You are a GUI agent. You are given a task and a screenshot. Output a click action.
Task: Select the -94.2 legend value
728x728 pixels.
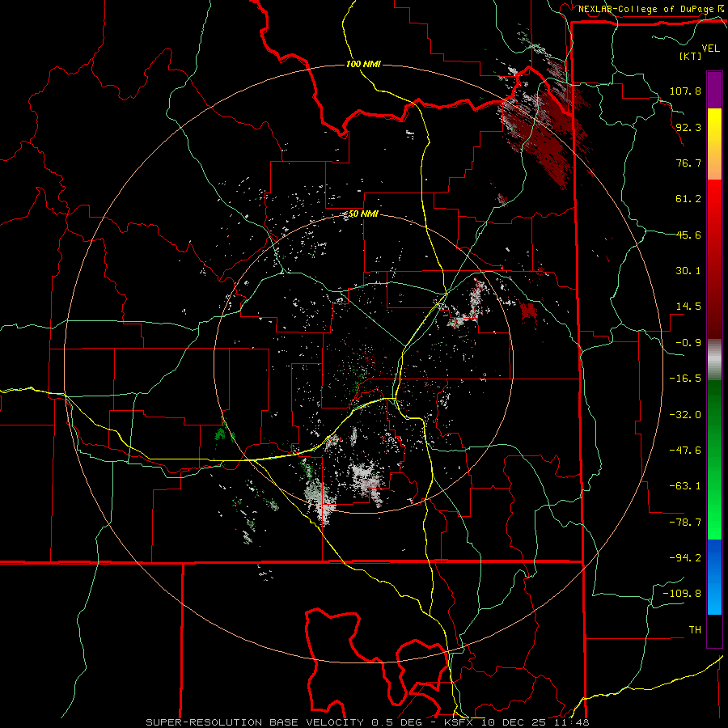point(685,558)
